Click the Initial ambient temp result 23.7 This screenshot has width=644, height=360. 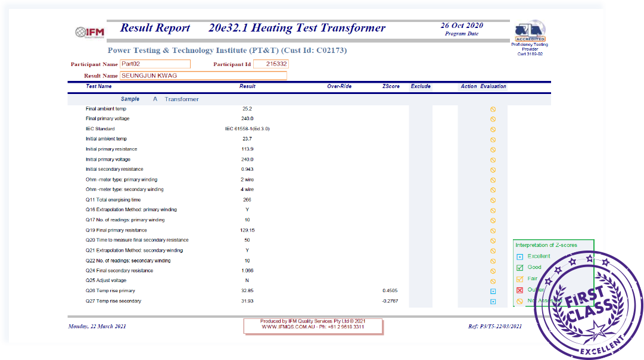pyautogui.click(x=247, y=139)
